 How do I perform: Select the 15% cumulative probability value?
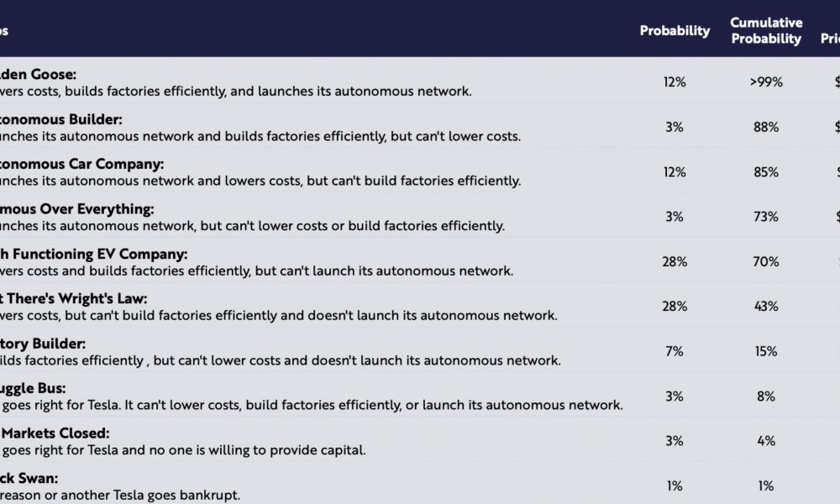click(x=766, y=351)
